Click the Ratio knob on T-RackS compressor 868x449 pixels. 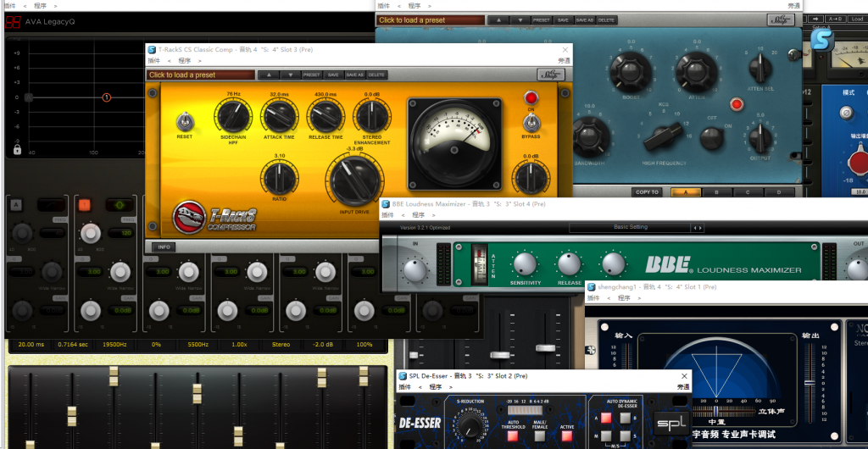(279, 178)
